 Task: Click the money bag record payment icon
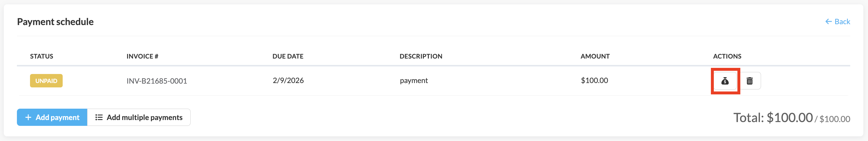coord(725,81)
